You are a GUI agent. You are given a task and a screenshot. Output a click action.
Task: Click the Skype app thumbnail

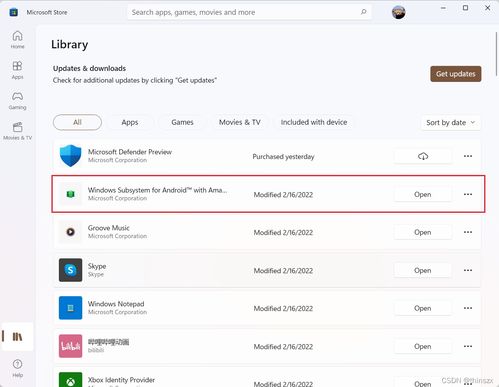70,270
